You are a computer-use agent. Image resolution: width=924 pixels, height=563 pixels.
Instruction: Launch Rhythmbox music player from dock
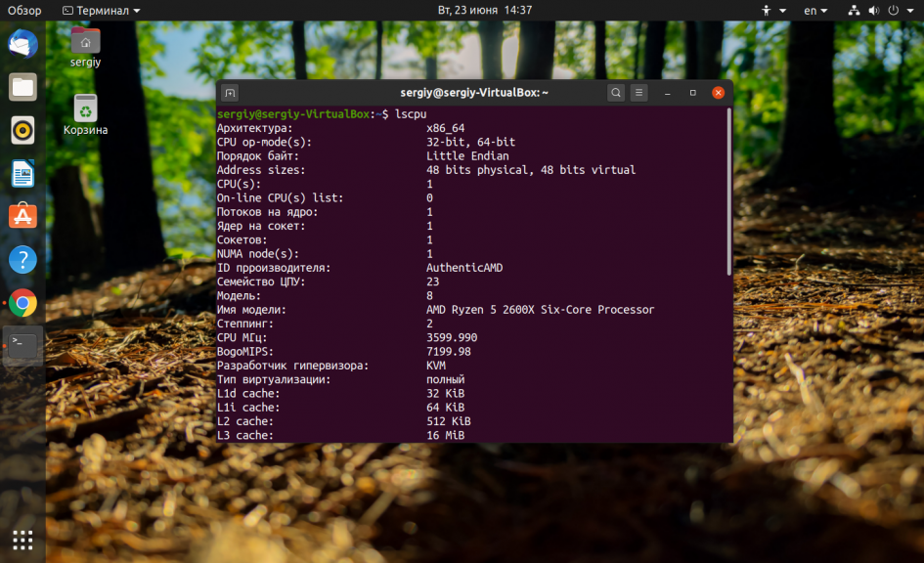[23, 130]
